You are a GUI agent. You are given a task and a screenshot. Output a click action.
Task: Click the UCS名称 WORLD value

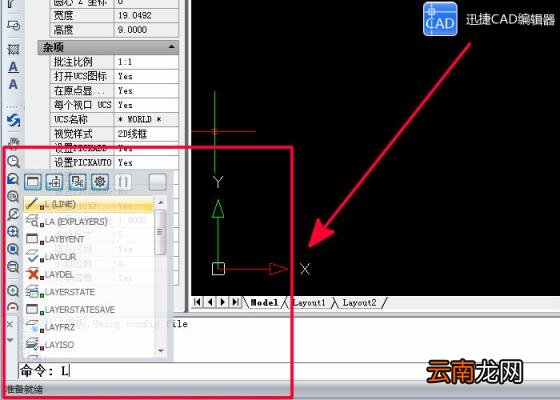coord(146,119)
